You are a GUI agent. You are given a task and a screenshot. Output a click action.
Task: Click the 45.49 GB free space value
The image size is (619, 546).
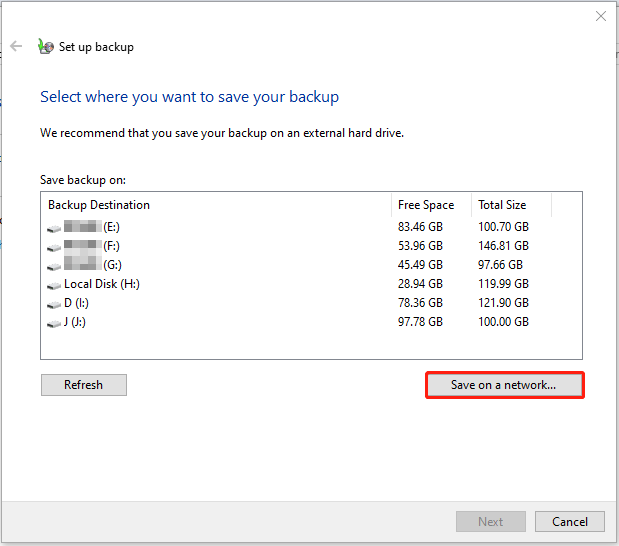coord(420,265)
